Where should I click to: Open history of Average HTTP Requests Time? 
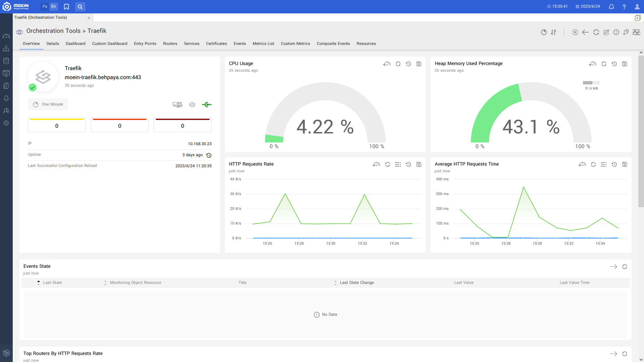[x=614, y=164]
